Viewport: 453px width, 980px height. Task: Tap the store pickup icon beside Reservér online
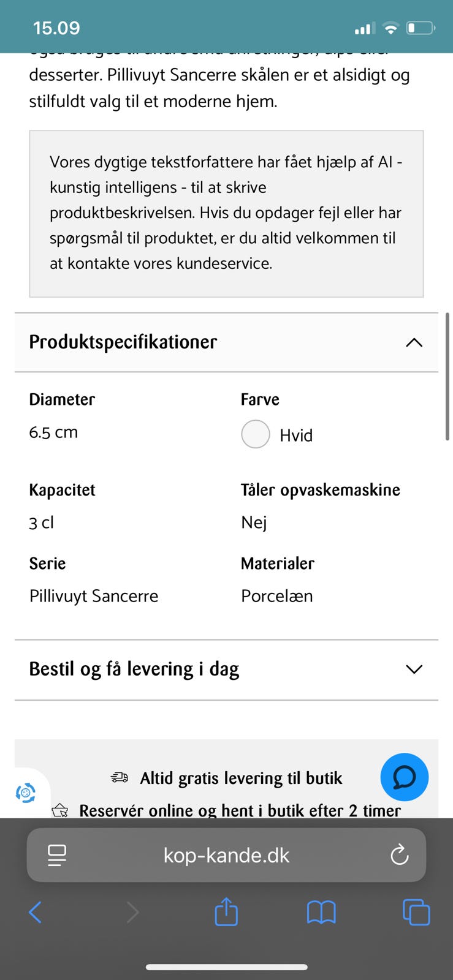(60, 810)
